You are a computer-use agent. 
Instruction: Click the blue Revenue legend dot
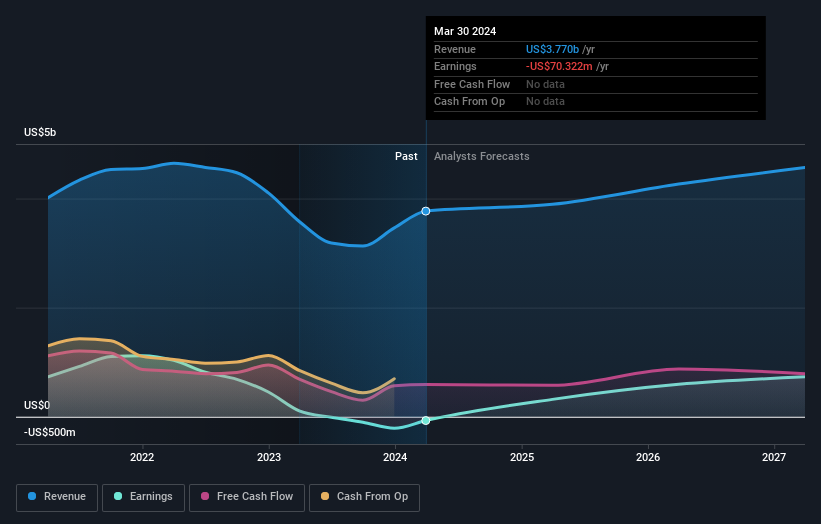32,496
